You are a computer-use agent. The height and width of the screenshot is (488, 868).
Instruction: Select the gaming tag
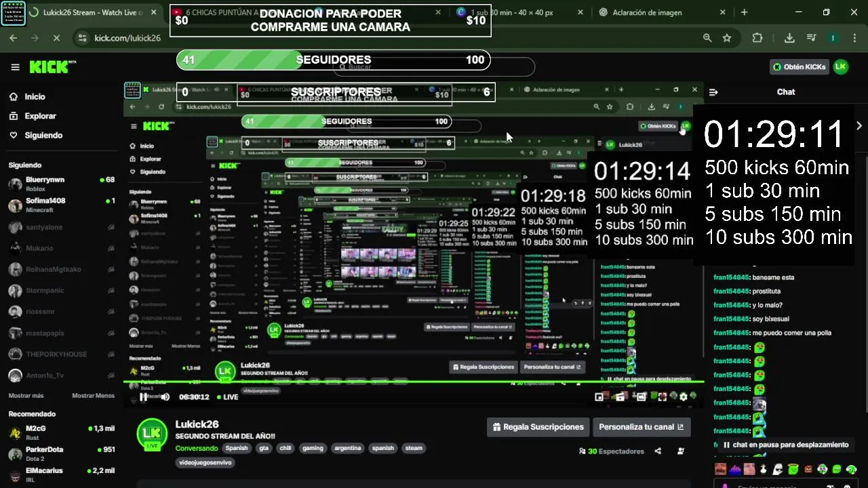pos(313,448)
